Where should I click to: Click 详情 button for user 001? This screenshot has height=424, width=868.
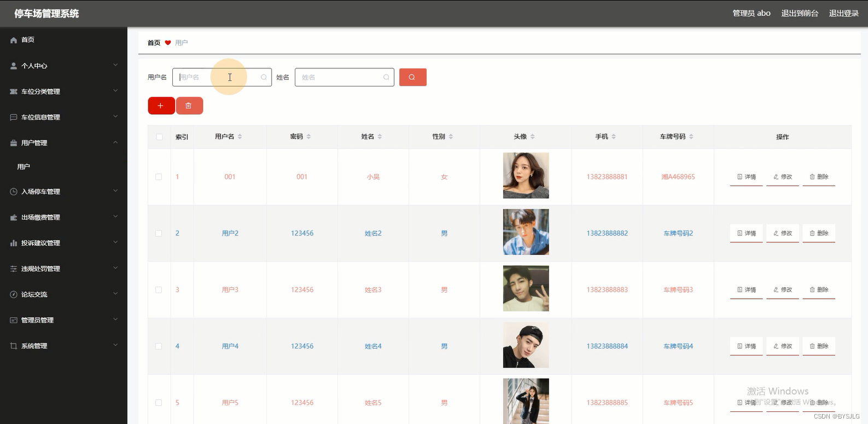coord(747,177)
